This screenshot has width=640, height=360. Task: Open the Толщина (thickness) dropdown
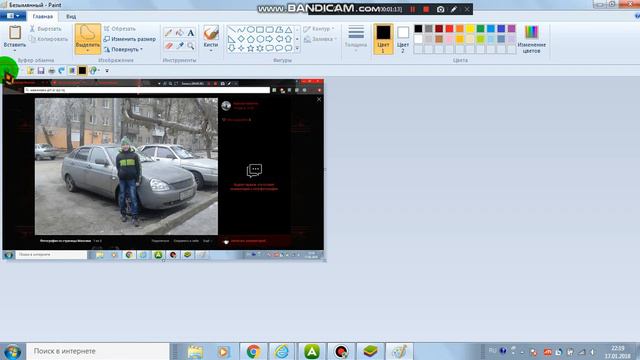[356, 38]
